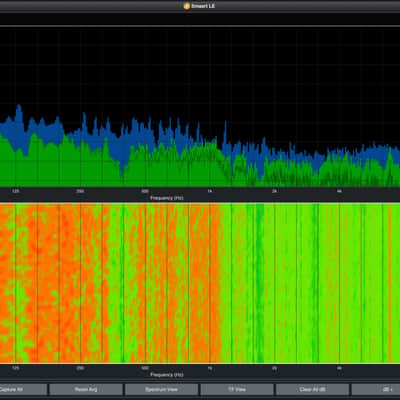The width and height of the screenshot is (400, 400).
Task: Click the Reset Avg button
Action: pos(86,389)
